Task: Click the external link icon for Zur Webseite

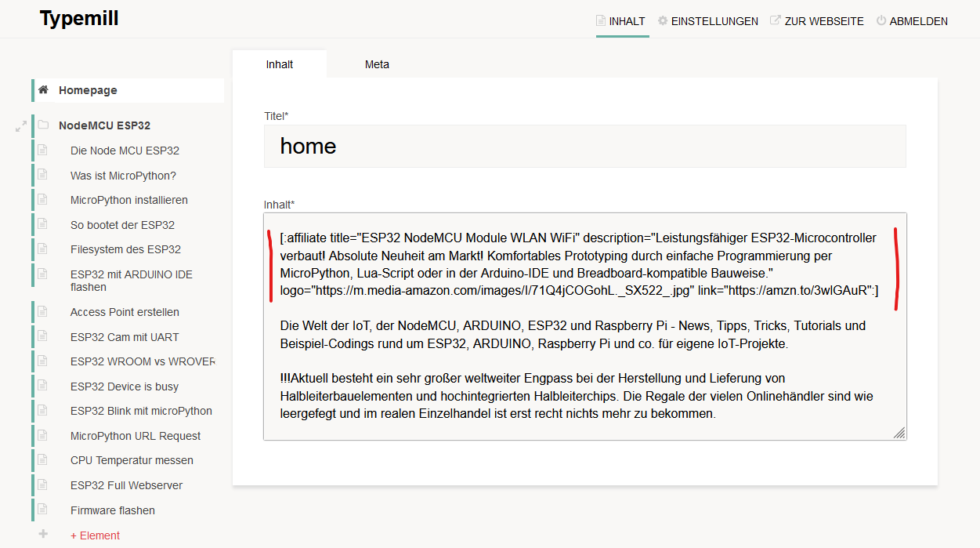Action: [776, 21]
